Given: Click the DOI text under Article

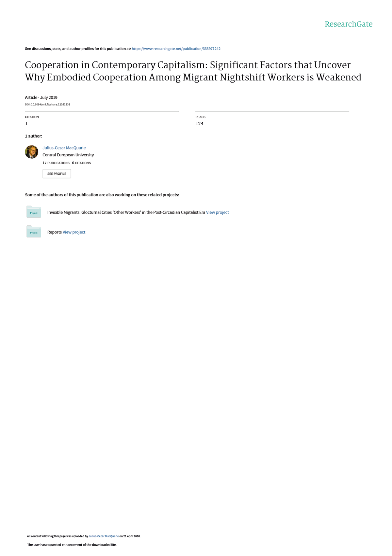Looking at the screenshot, I should point(48,105).
